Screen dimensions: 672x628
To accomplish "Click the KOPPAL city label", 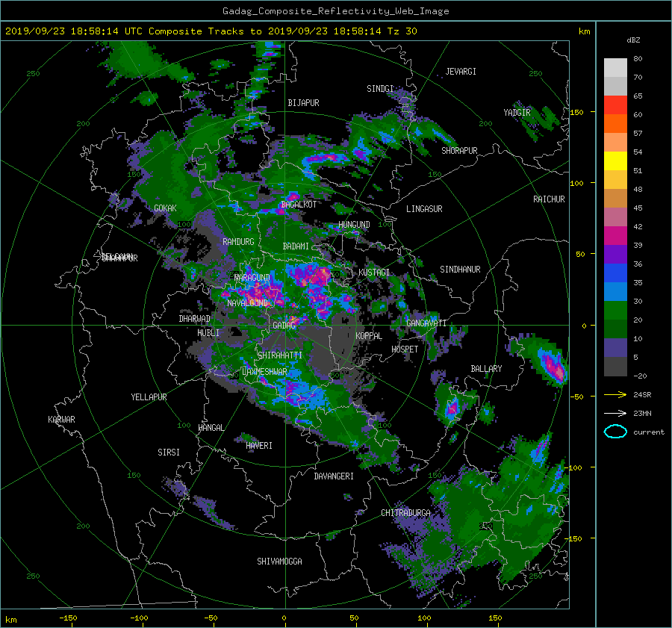I will click(369, 335).
